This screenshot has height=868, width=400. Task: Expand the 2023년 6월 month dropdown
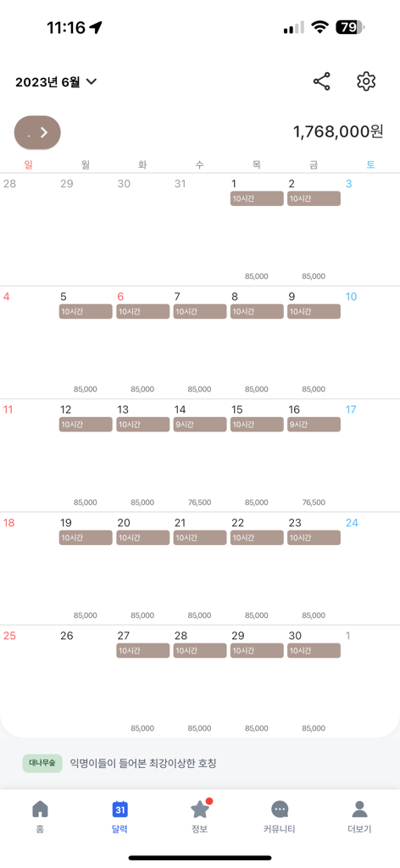coord(56,82)
